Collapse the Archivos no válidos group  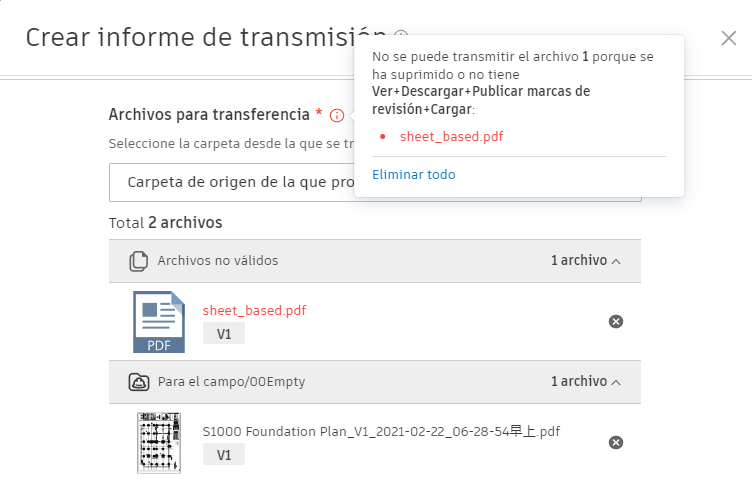coord(616,261)
